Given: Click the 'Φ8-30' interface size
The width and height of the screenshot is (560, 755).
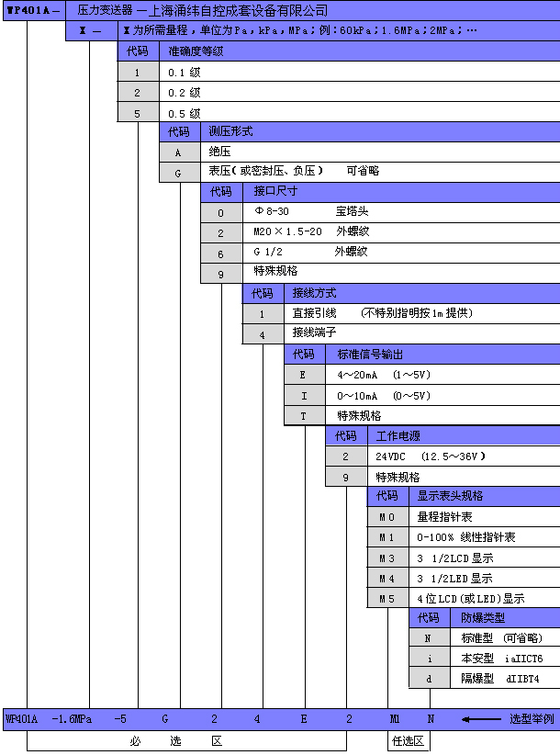Looking at the screenshot, I should (x=272, y=211).
